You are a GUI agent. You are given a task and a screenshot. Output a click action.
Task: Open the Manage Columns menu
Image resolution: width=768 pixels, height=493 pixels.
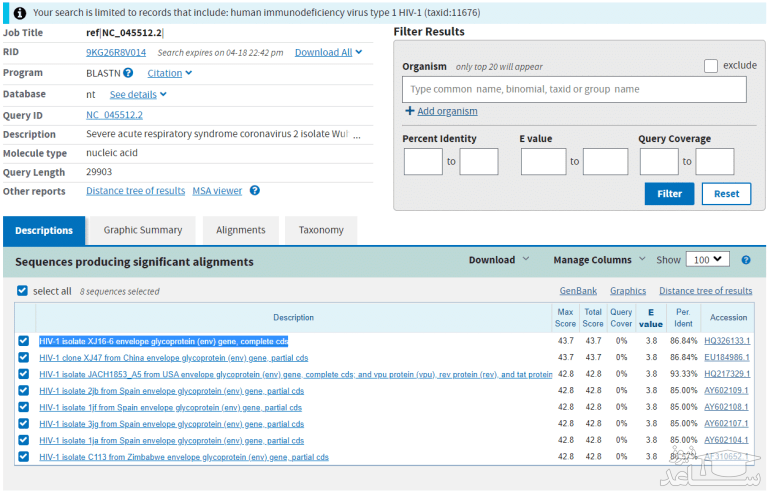598,260
